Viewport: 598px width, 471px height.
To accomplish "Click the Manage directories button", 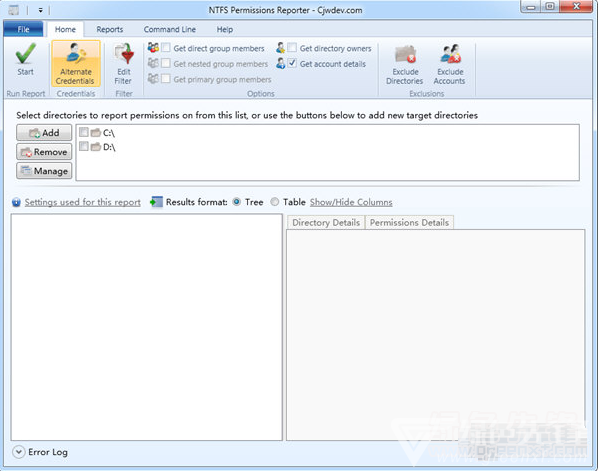I will coord(44,171).
